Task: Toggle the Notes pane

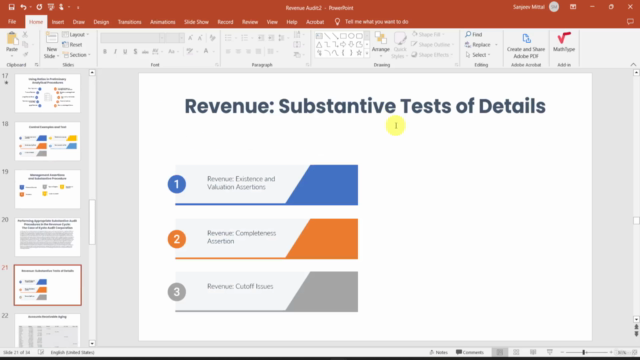Action: pos(439,352)
